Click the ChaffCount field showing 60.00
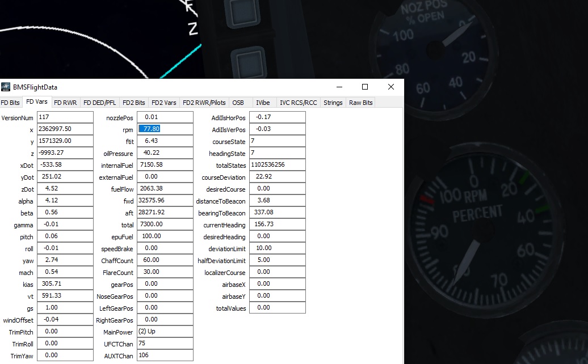The image size is (588, 364). (x=165, y=260)
